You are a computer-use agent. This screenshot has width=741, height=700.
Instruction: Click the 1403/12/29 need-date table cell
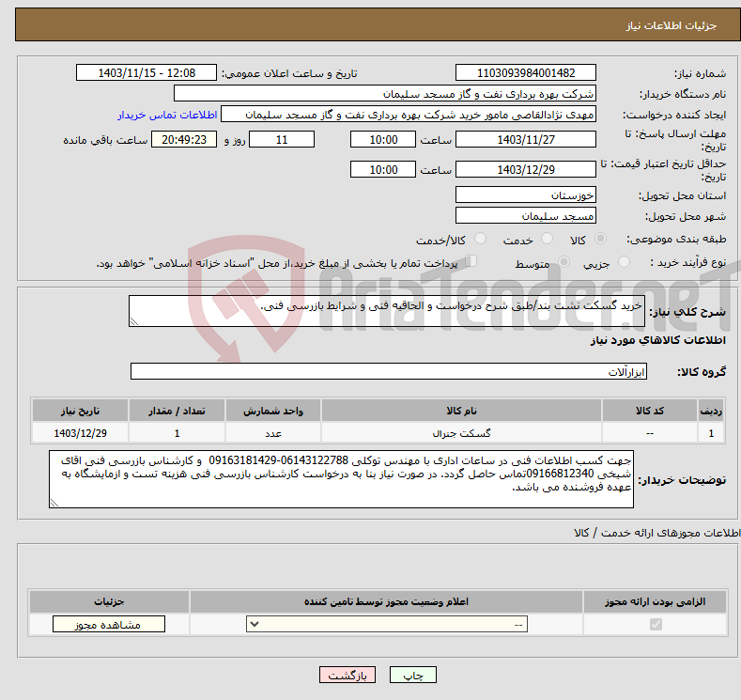point(81,433)
